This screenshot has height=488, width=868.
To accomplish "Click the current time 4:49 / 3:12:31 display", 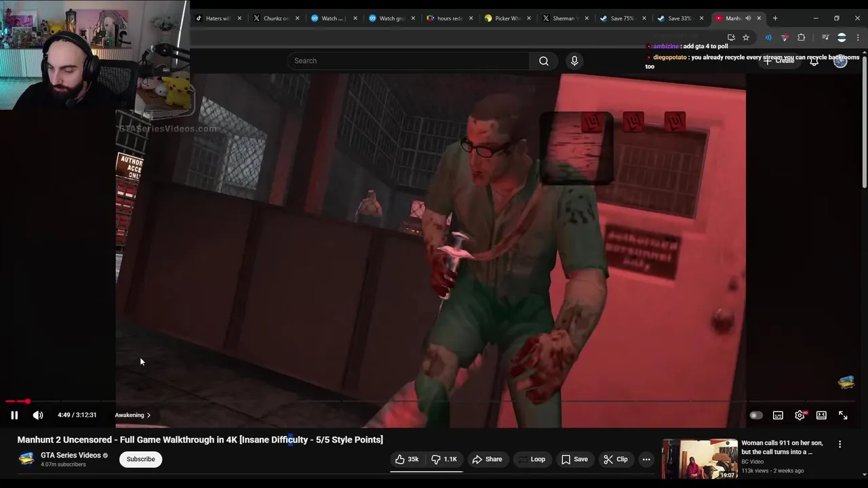I will (x=77, y=415).
